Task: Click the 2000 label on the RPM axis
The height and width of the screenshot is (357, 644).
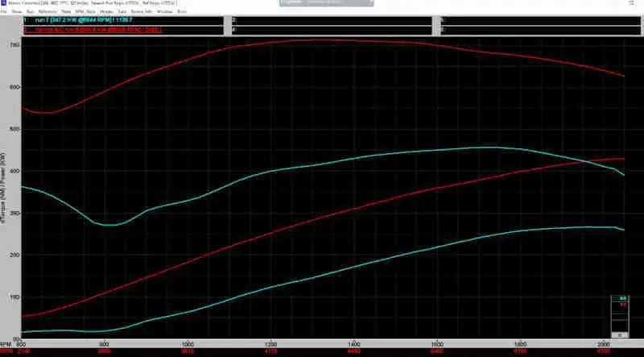Action: point(603,343)
